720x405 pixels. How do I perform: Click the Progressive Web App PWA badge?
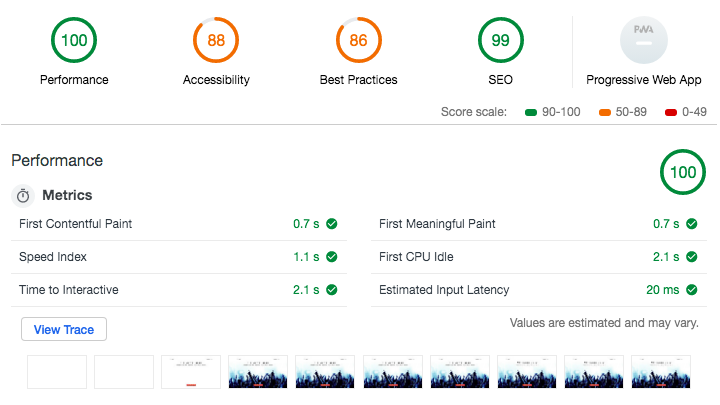coord(643,40)
